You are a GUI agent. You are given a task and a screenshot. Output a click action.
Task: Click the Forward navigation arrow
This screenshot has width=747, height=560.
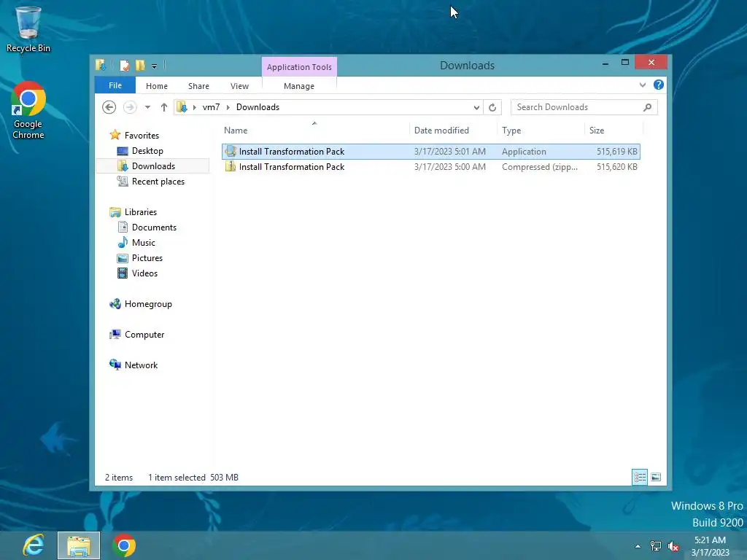tap(130, 107)
